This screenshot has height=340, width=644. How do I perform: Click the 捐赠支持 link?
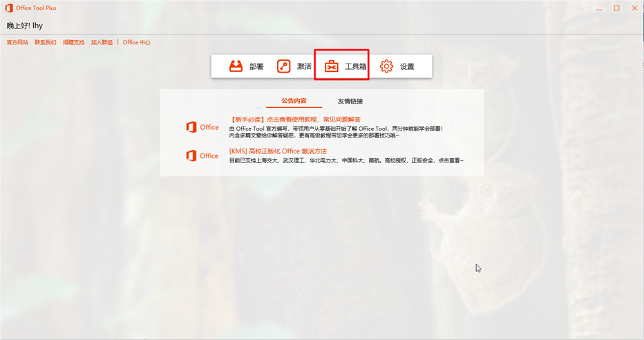pos(73,42)
